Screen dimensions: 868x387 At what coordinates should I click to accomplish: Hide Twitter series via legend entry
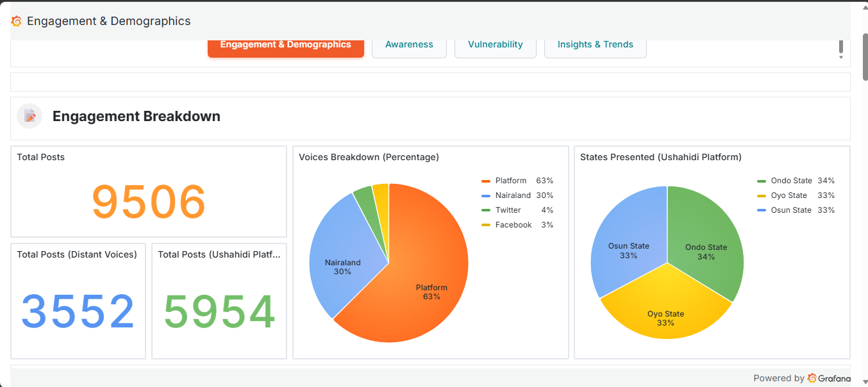point(508,210)
